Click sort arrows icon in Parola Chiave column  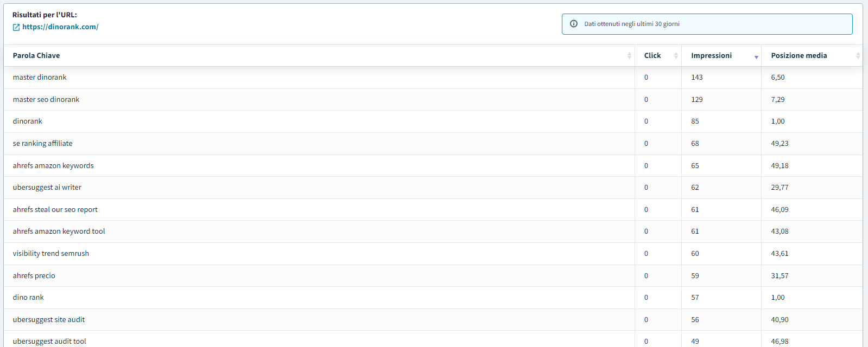pyautogui.click(x=629, y=56)
